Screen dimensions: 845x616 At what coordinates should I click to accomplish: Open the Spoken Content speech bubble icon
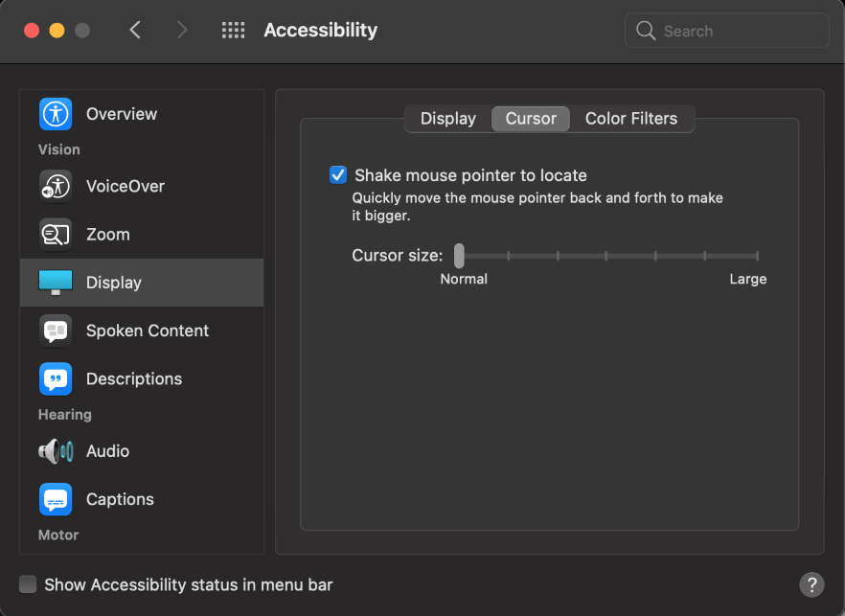[x=56, y=331]
